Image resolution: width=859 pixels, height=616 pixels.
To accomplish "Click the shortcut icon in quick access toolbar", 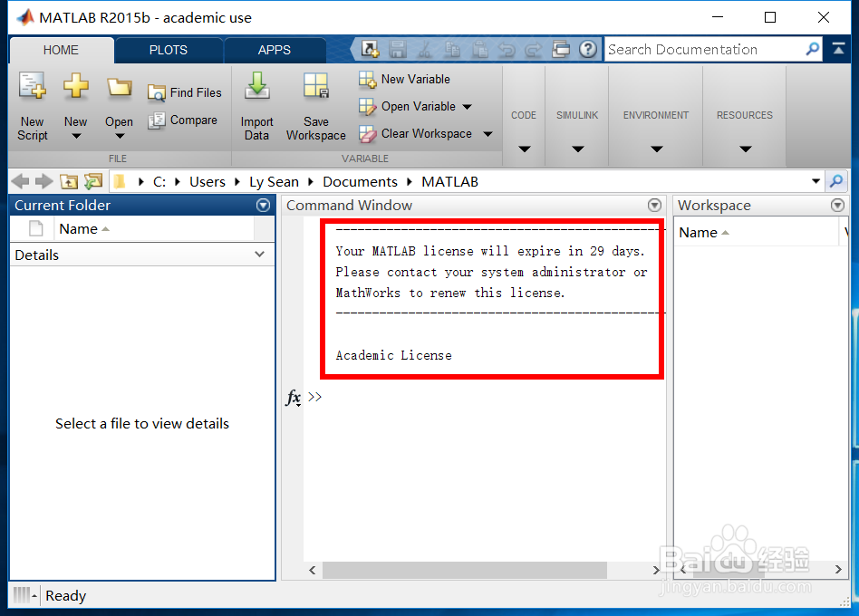I will pyautogui.click(x=371, y=49).
